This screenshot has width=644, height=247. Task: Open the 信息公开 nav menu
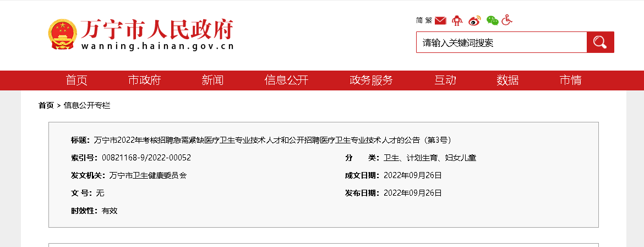click(286, 80)
